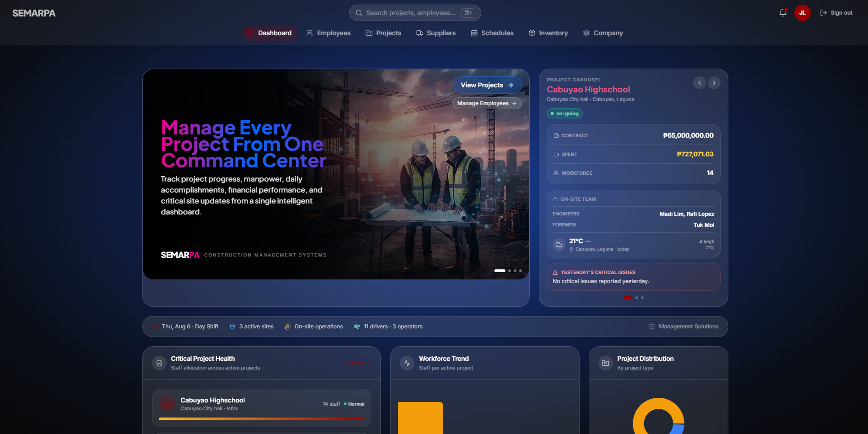The image size is (868, 434).
Task: Click the ₱727,071.03 spent value
Action: click(695, 154)
